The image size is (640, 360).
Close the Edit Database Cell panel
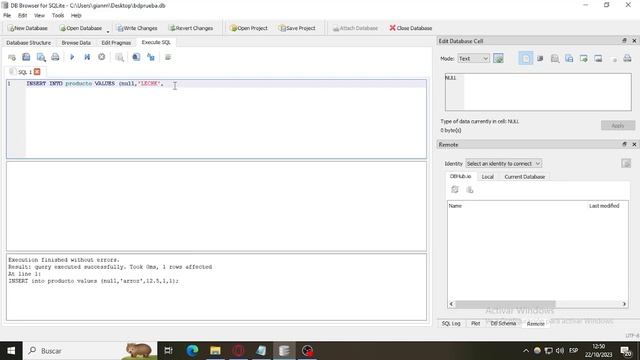[x=634, y=40]
